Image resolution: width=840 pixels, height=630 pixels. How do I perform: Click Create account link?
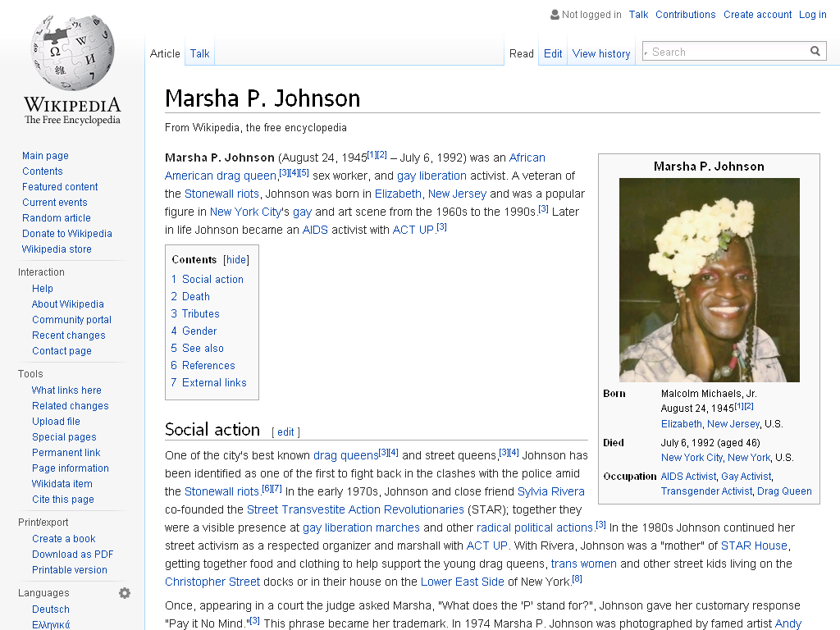pyautogui.click(x=757, y=15)
